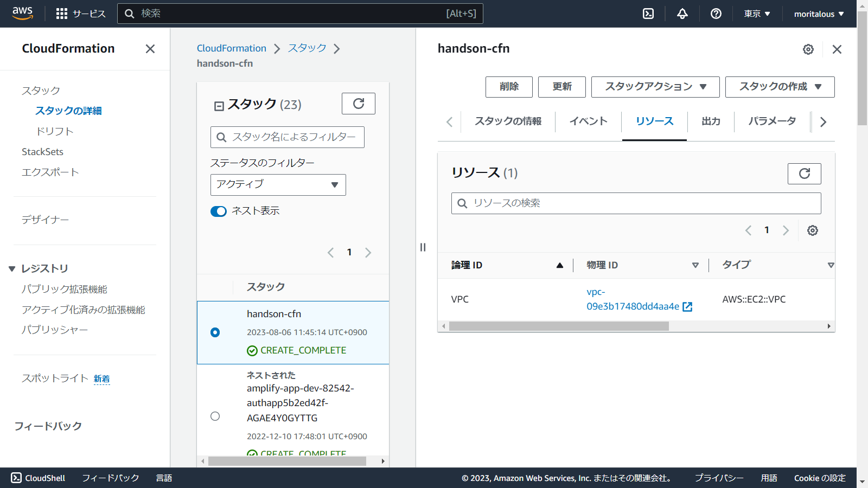This screenshot has width=868, height=488.
Task: Select the nested amplify-app stack radio button
Action: pyautogui.click(x=215, y=416)
